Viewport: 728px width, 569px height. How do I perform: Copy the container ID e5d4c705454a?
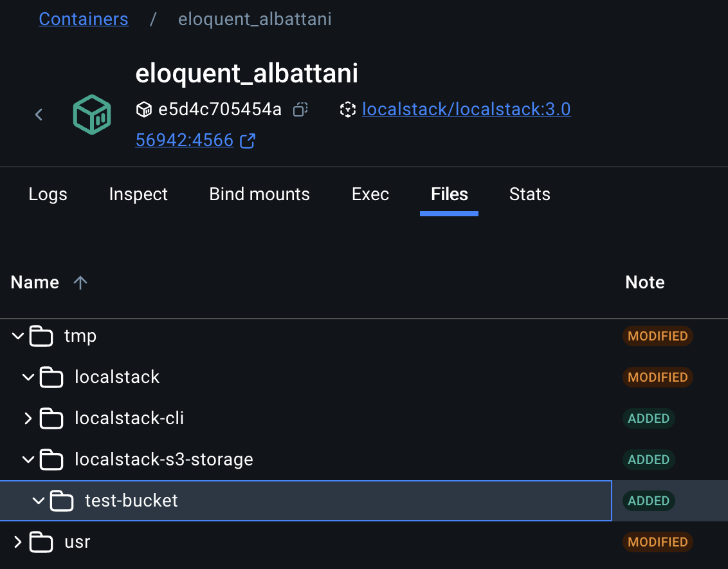[x=300, y=110]
